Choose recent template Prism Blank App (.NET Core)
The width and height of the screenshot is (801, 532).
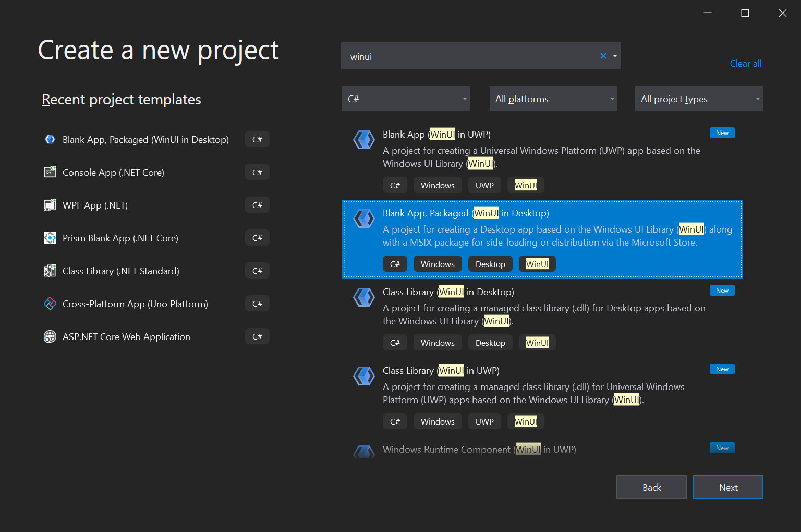click(156, 238)
